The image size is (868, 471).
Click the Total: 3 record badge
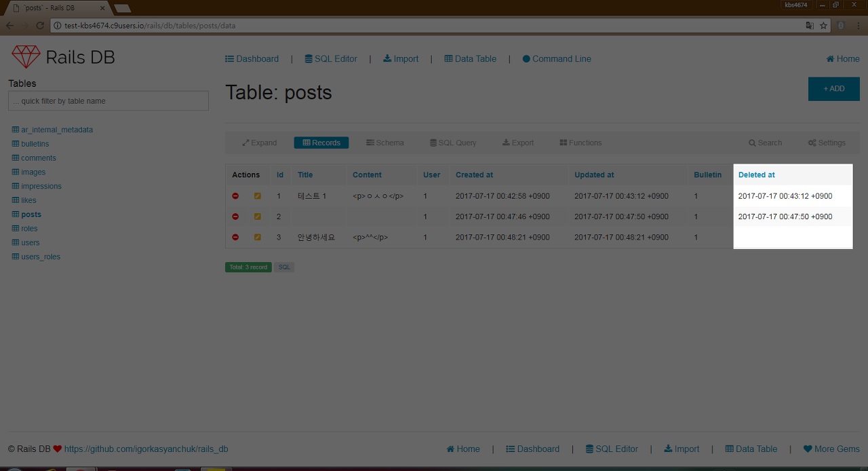pyautogui.click(x=248, y=267)
